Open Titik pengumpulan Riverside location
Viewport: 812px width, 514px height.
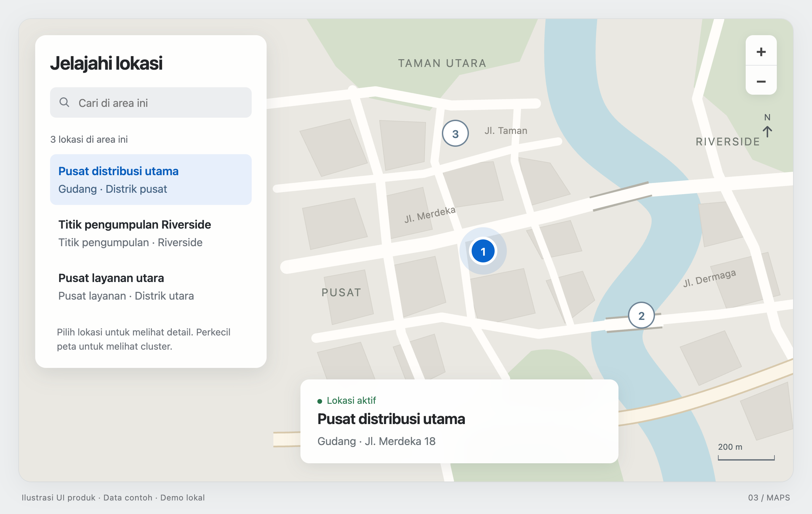(151, 233)
